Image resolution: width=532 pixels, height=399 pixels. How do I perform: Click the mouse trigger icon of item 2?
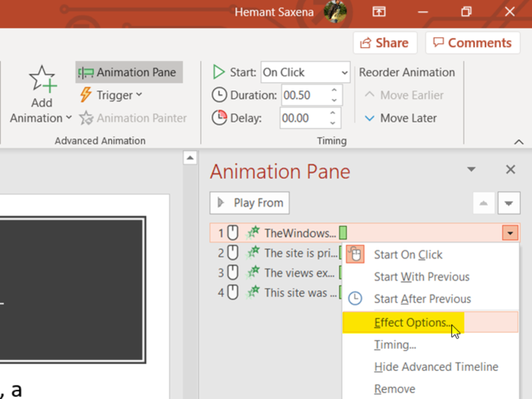233,253
